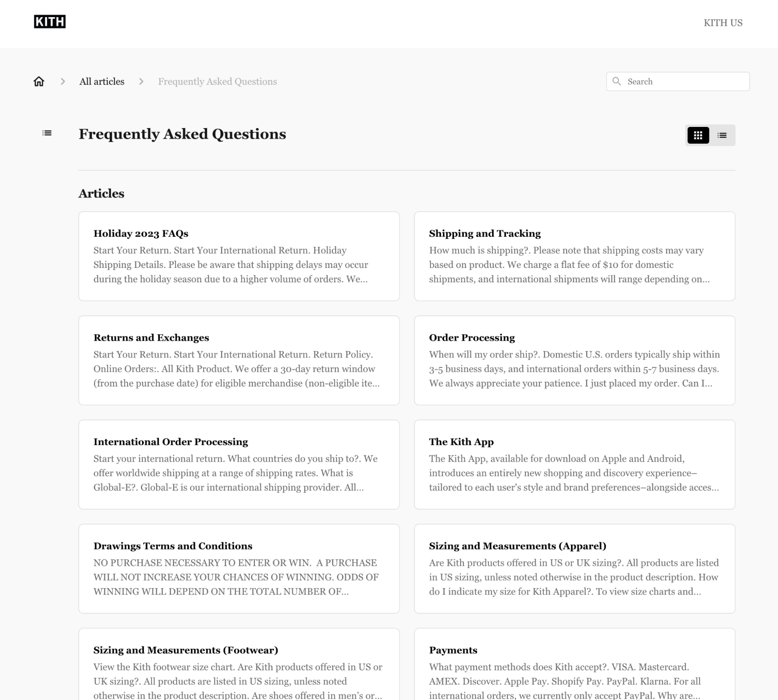
Task: Scroll down to Sizing and Measurements Footwear
Action: (185, 650)
